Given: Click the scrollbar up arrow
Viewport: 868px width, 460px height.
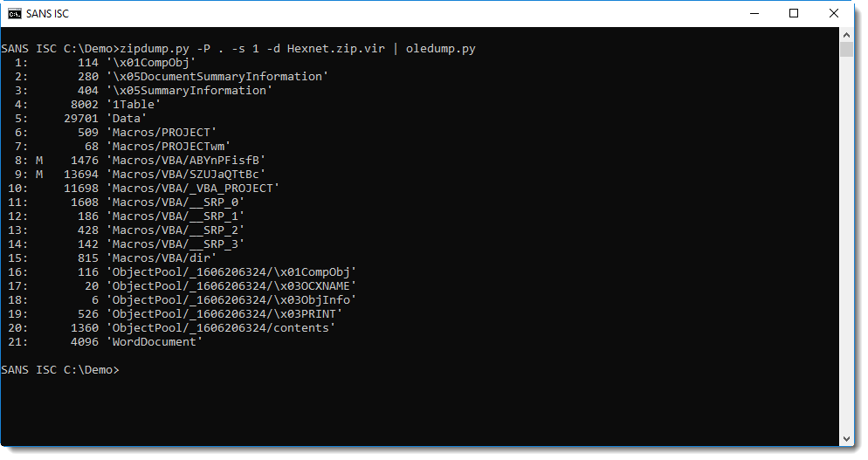Looking at the screenshot, I should coord(846,34).
